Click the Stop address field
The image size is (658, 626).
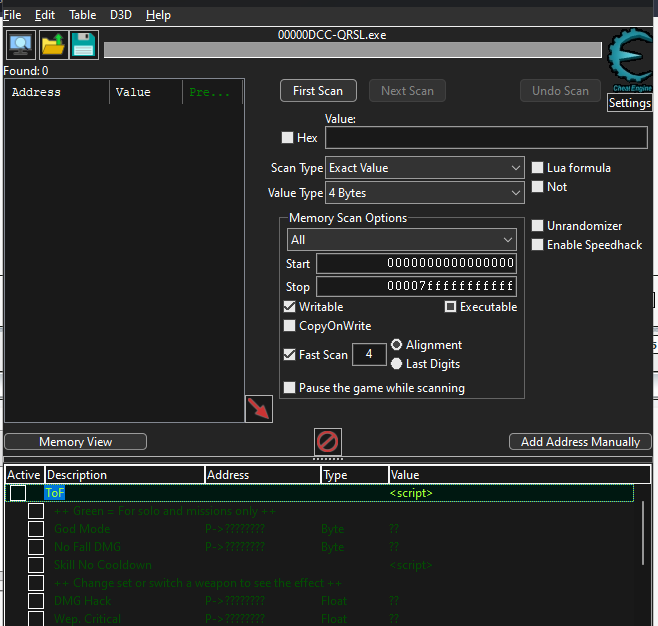point(416,287)
